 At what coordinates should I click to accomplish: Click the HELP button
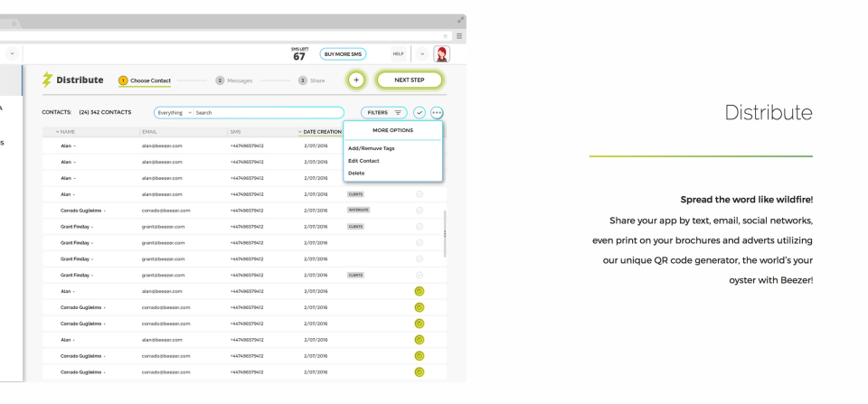point(398,53)
